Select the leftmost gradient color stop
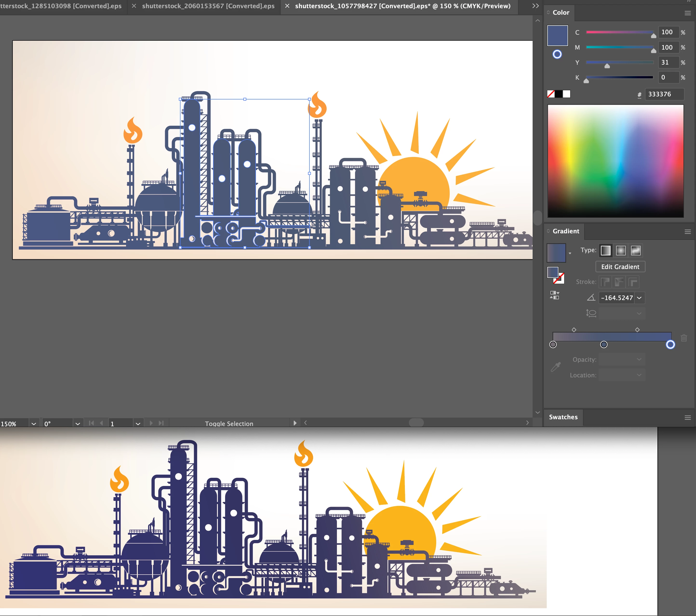Image resolution: width=696 pixels, height=616 pixels. (x=553, y=344)
